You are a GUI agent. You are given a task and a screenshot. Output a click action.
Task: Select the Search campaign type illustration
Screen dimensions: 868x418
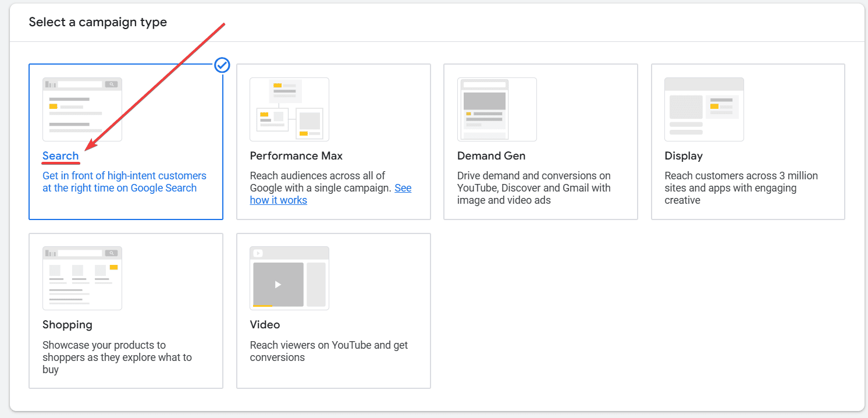point(82,109)
